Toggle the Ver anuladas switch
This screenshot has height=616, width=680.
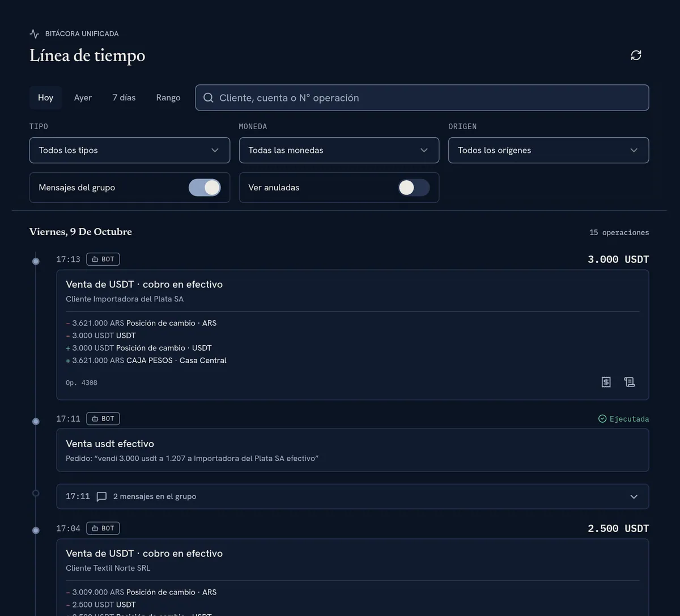point(414,188)
